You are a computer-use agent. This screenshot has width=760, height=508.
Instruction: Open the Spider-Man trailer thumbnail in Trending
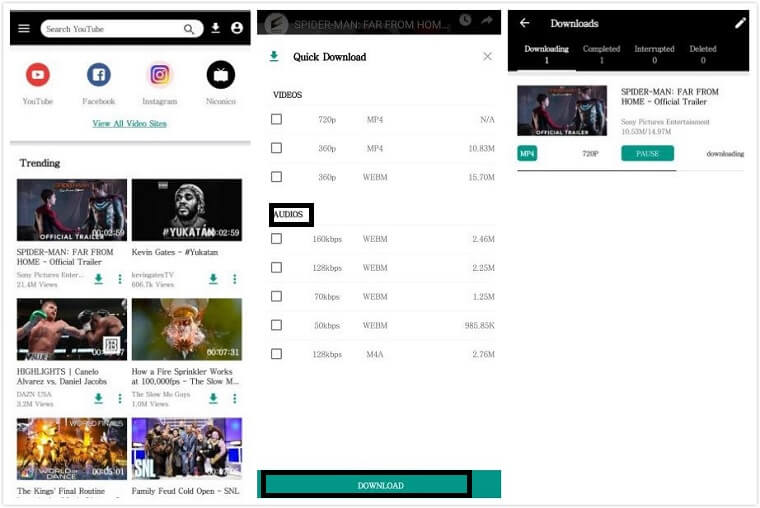coord(72,210)
